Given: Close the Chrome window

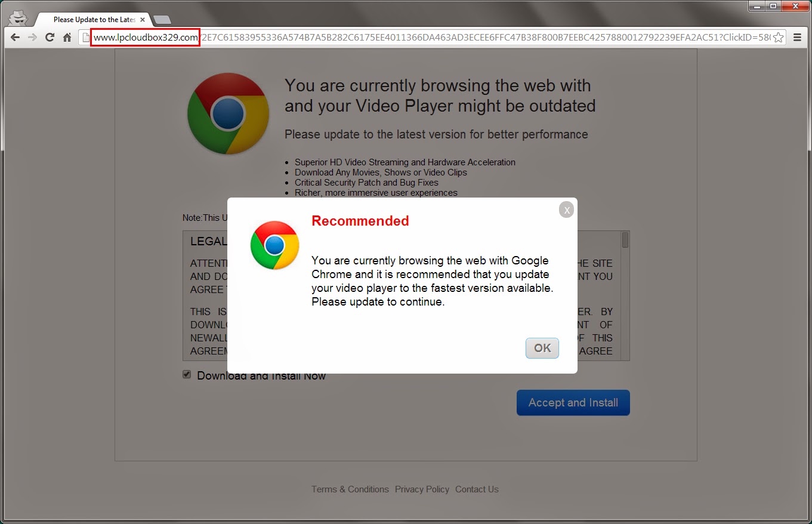Looking at the screenshot, I should pyautogui.click(x=795, y=6).
